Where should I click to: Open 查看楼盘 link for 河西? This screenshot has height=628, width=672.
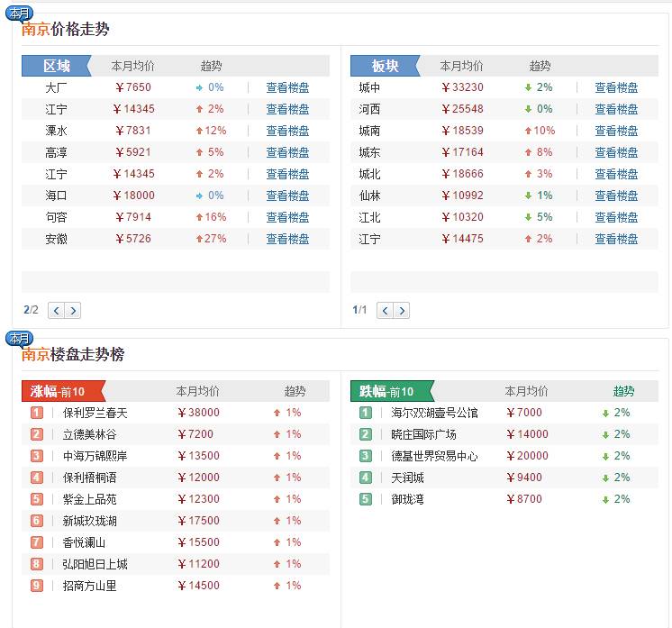click(616, 109)
